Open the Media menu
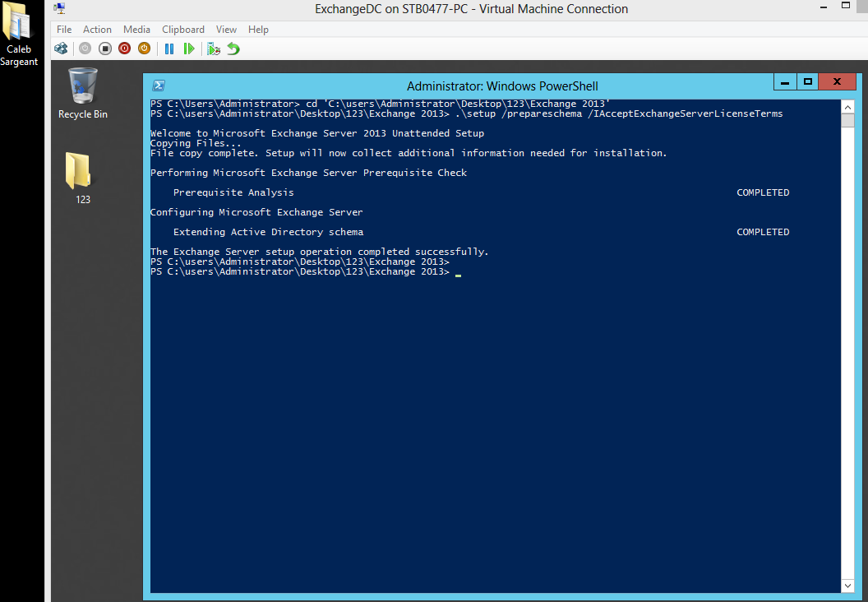This screenshot has width=868, height=602. pos(136,30)
